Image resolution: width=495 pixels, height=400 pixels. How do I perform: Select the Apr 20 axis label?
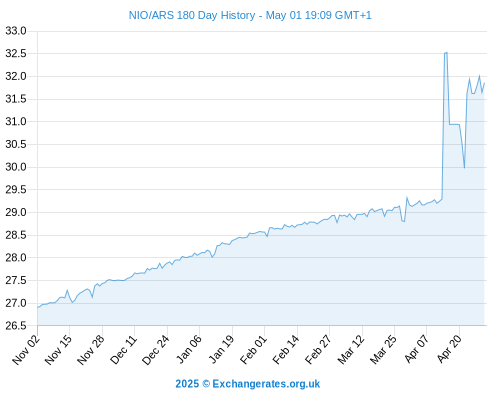449,350
